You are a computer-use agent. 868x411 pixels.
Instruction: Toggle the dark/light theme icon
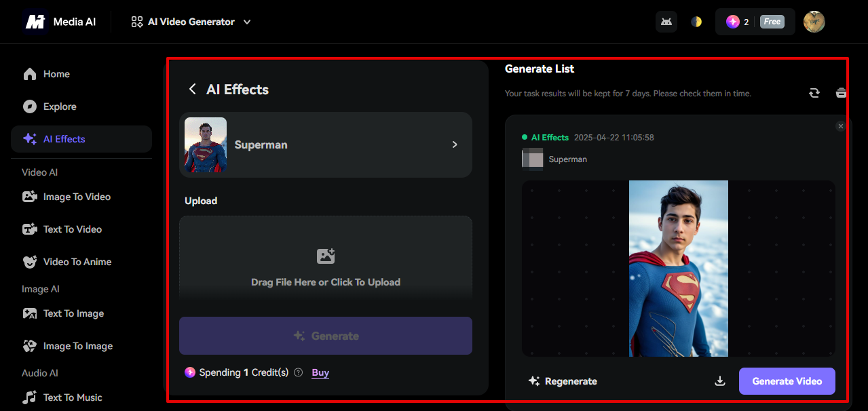tap(696, 22)
